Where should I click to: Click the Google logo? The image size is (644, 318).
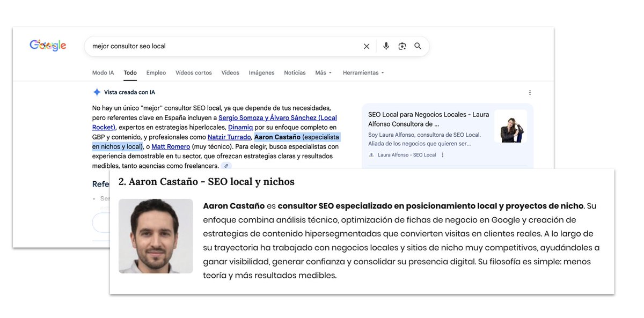click(x=48, y=46)
